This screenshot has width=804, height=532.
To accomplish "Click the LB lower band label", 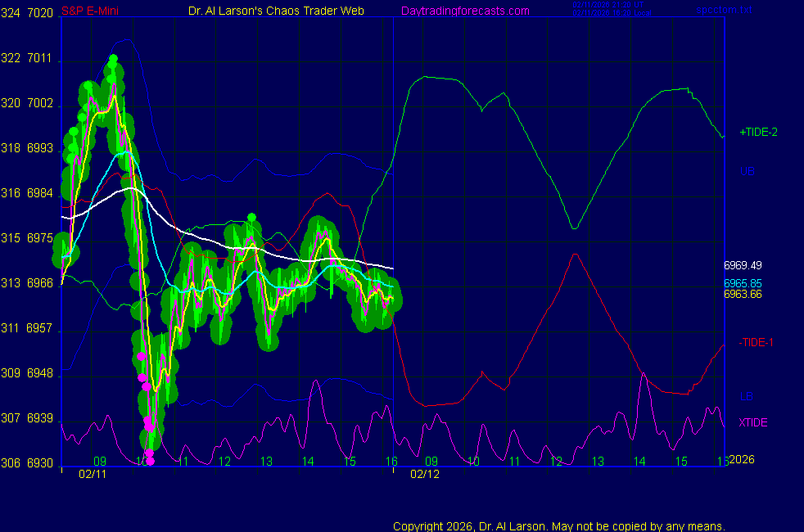I will click(x=747, y=397).
